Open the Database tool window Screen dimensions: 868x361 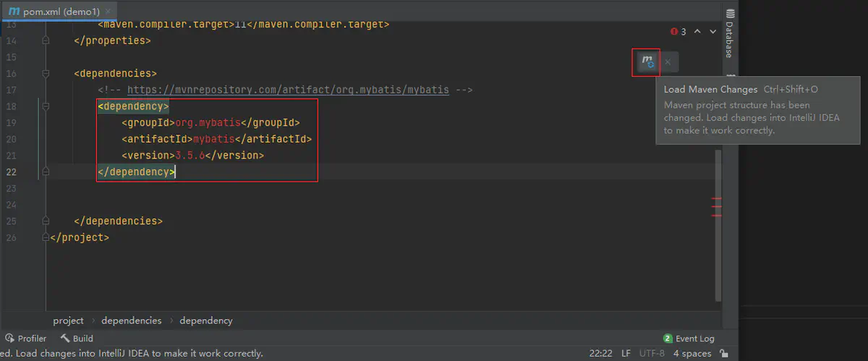(730, 34)
